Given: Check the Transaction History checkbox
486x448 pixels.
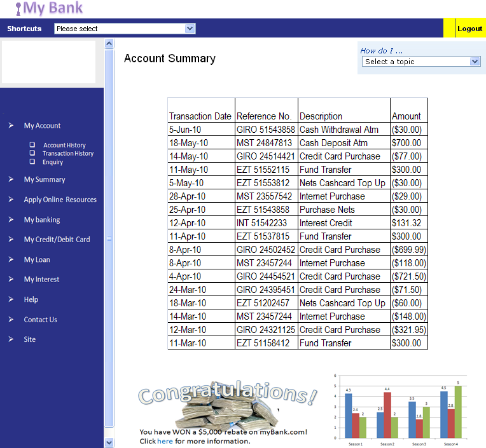Looking at the screenshot, I should (x=32, y=153).
